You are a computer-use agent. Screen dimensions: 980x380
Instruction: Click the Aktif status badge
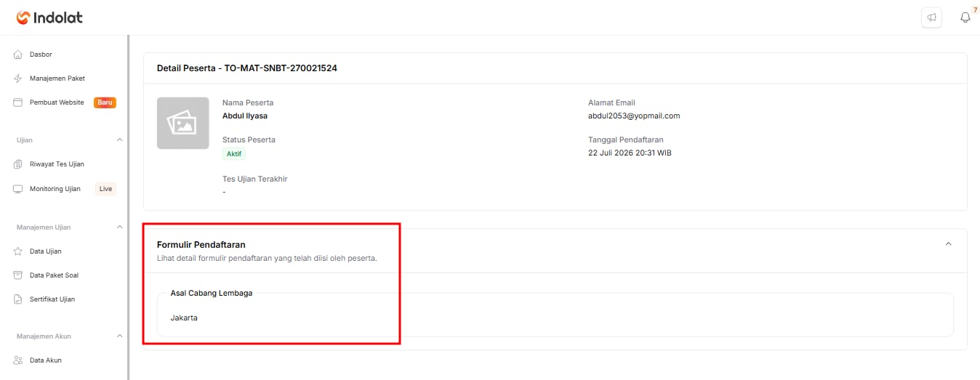(234, 154)
